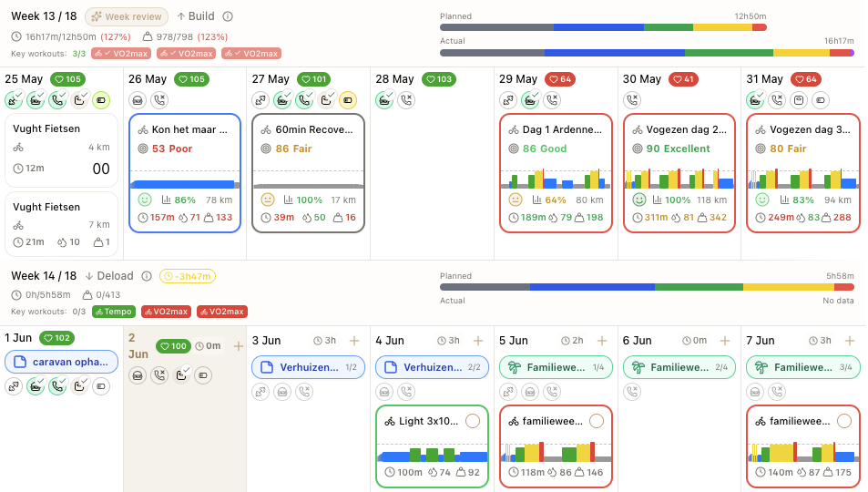This screenshot has height=492, width=868.
Task: Click the info icon beside Build
Action: click(228, 16)
